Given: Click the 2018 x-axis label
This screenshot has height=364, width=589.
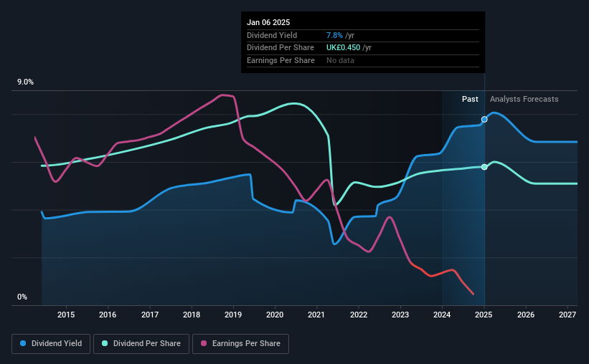Looking at the screenshot, I should 192,315.
